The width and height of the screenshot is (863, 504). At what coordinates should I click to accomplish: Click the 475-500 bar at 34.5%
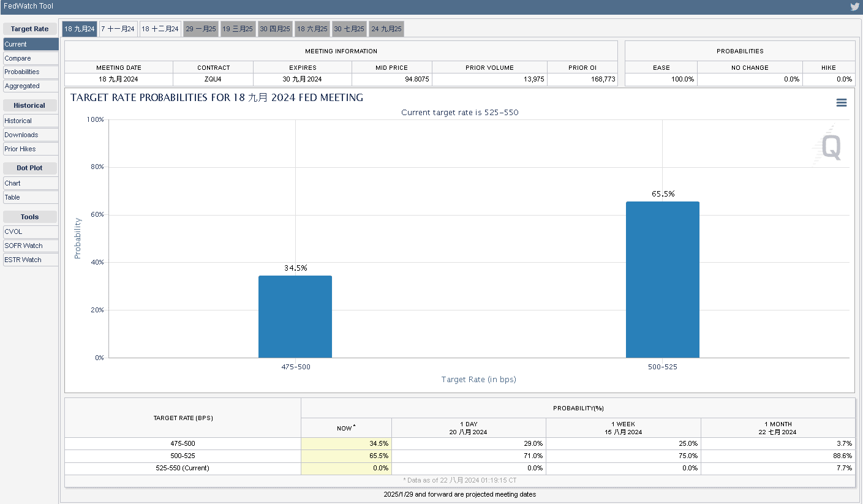295,317
